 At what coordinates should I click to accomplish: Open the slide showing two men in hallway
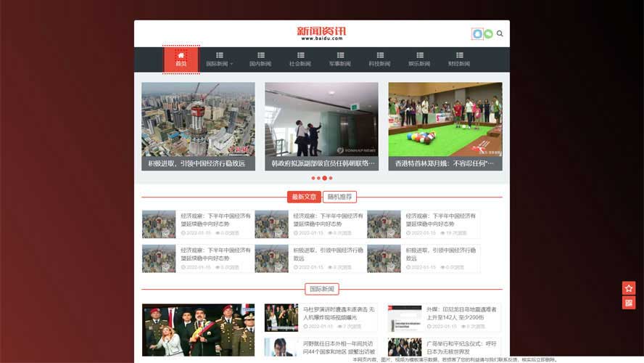click(321, 119)
